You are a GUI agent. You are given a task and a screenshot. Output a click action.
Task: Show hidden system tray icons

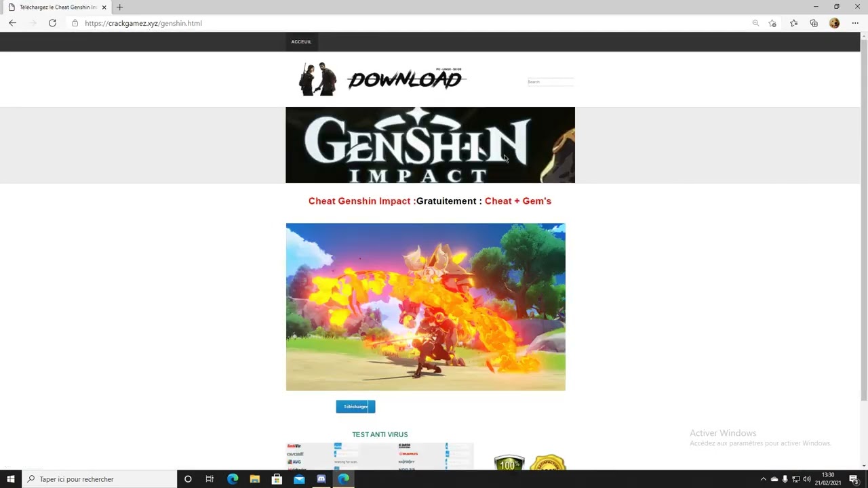click(763, 479)
